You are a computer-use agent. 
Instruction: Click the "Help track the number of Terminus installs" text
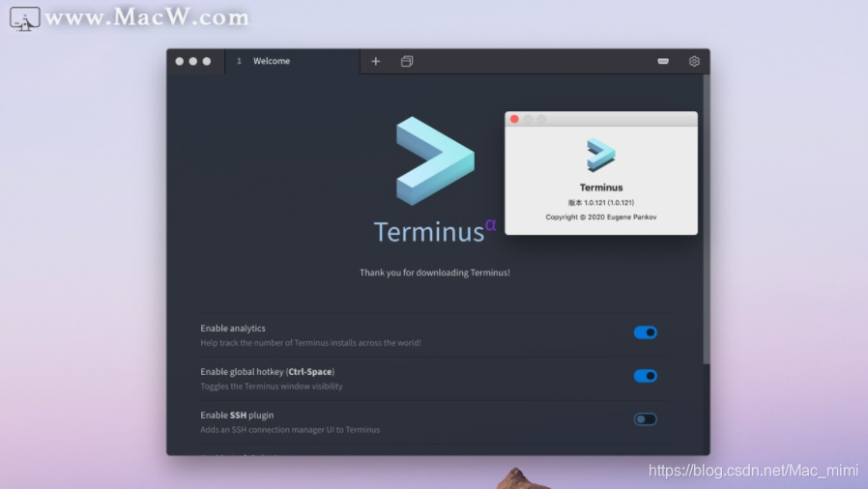[x=310, y=343]
